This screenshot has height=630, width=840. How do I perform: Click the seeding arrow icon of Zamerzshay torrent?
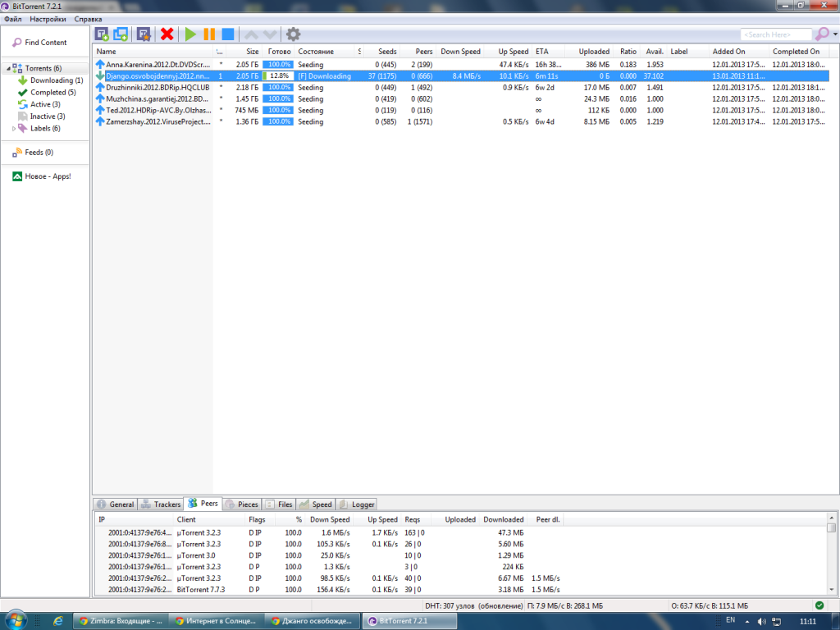click(100, 121)
